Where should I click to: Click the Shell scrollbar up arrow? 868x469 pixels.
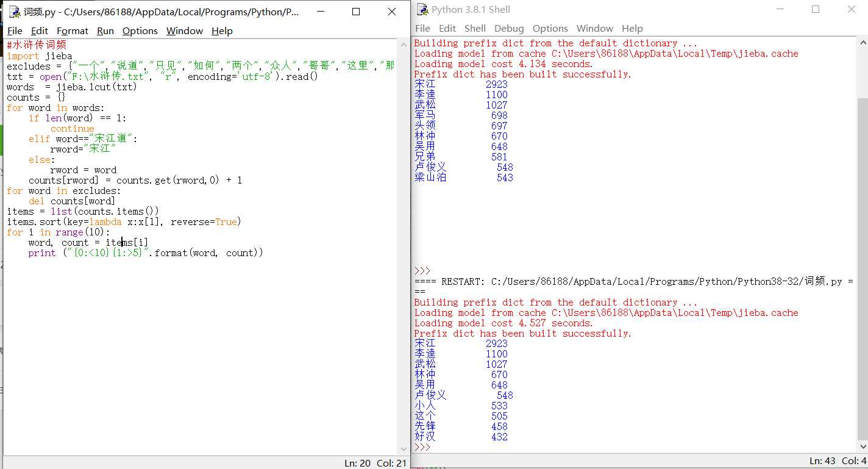pyautogui.click(x=863, y=42)
